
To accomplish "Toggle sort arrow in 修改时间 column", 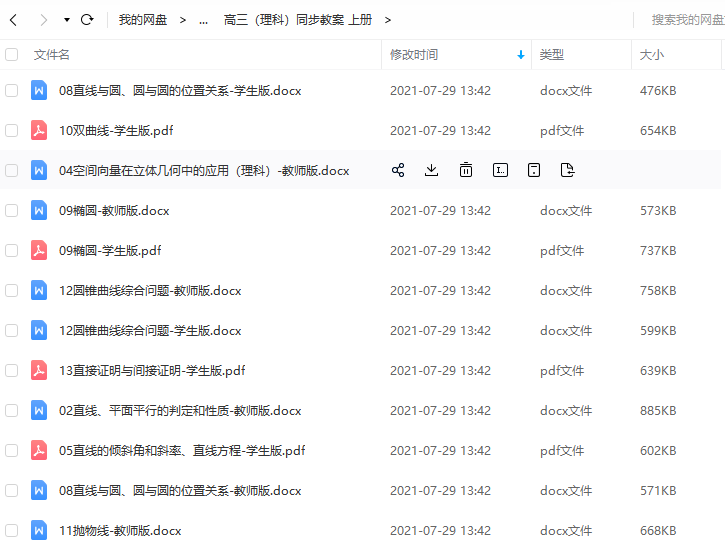I will click(x=520, y=55).
